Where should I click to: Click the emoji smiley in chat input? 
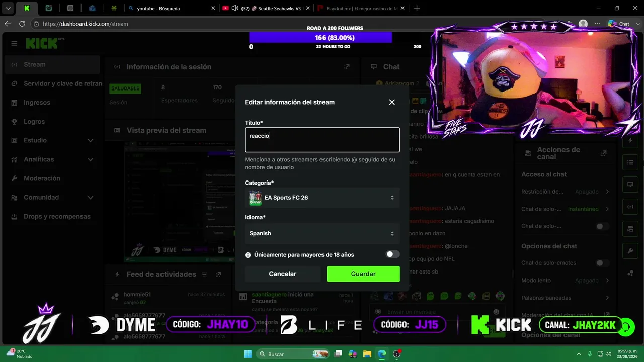pyautogui.click(x=496, y=312)
